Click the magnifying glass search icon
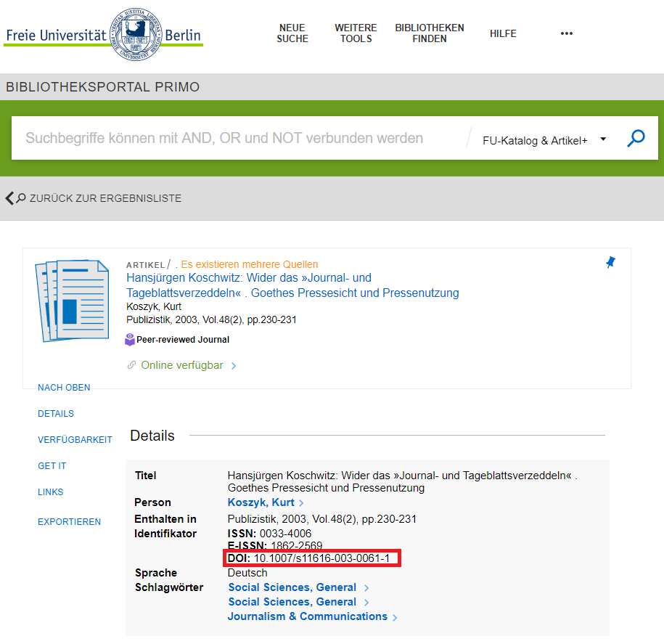 pos(636,138)
